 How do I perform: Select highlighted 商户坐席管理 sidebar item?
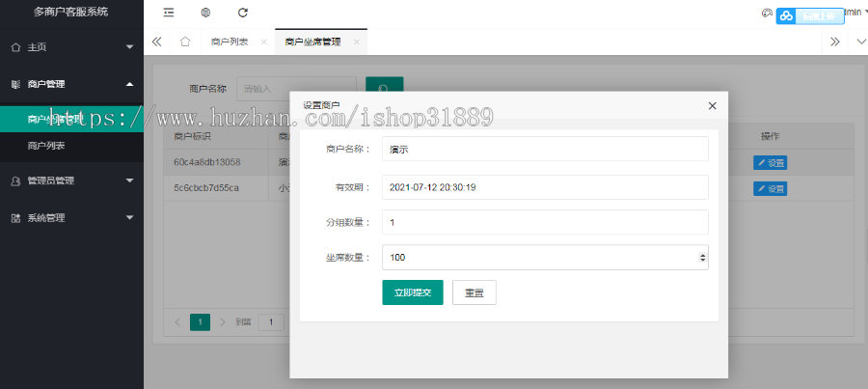[72, 119]
